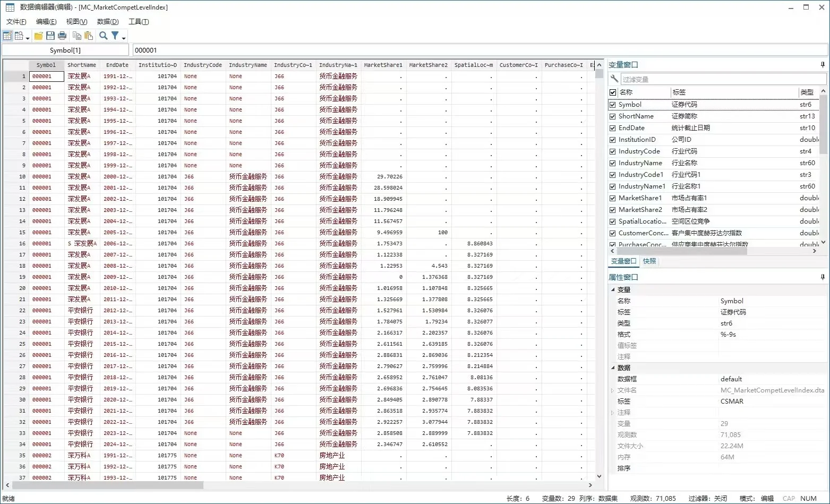Click the ShortName column header
The height and width of the screenshot is (504, 830).
pos(82,65)
